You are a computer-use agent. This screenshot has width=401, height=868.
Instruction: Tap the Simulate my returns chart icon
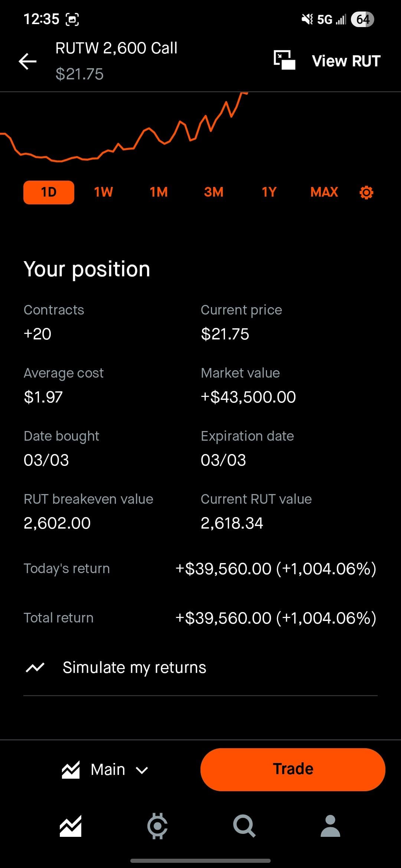35,668
